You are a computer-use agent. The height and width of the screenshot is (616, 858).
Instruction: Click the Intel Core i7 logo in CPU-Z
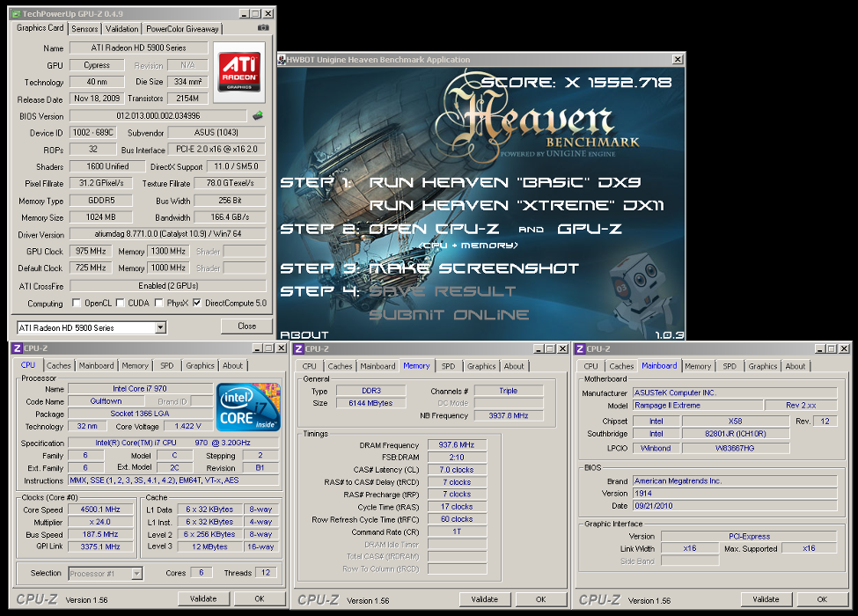[x=248, y=407]
